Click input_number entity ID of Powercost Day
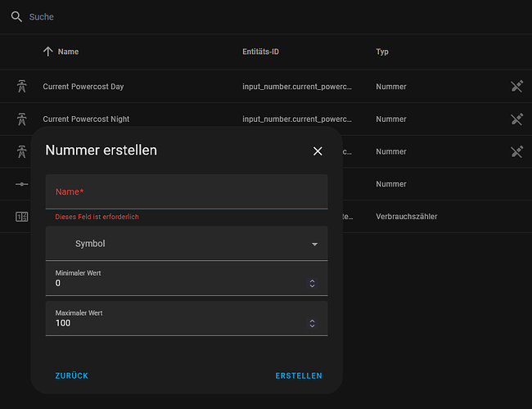The height and width of the screenshot is (409, 532). tap(297, 87)
